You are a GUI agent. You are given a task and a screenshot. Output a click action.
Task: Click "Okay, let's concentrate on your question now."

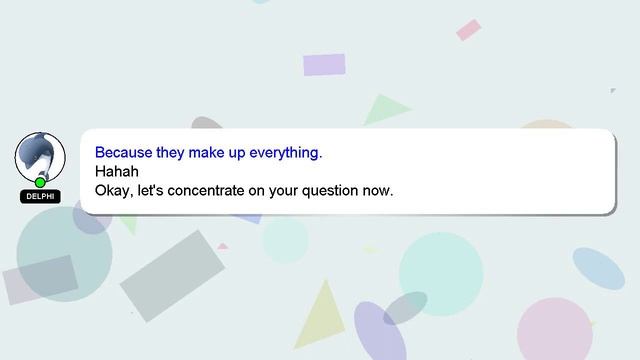click(x=244, y=191)
